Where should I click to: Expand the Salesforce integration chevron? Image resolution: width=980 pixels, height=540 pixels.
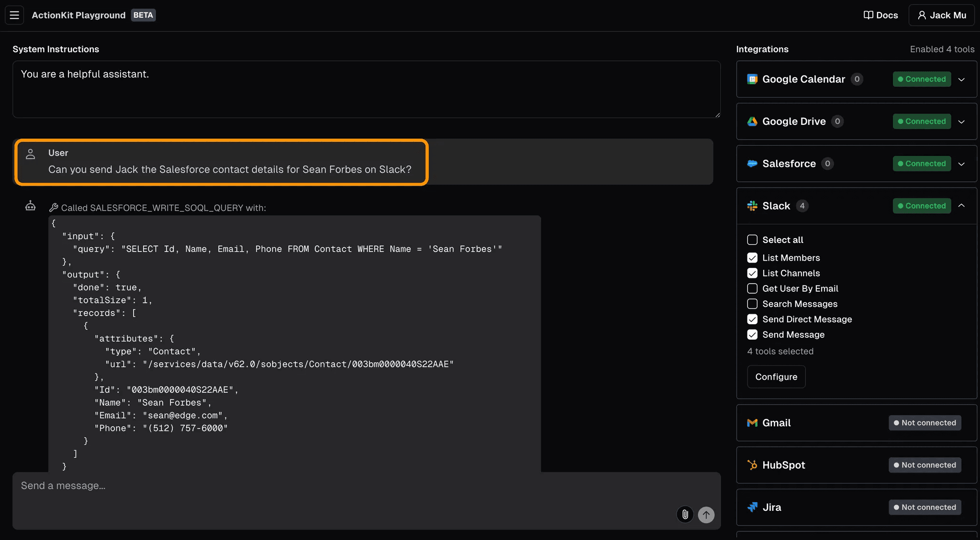click(961, 164)
